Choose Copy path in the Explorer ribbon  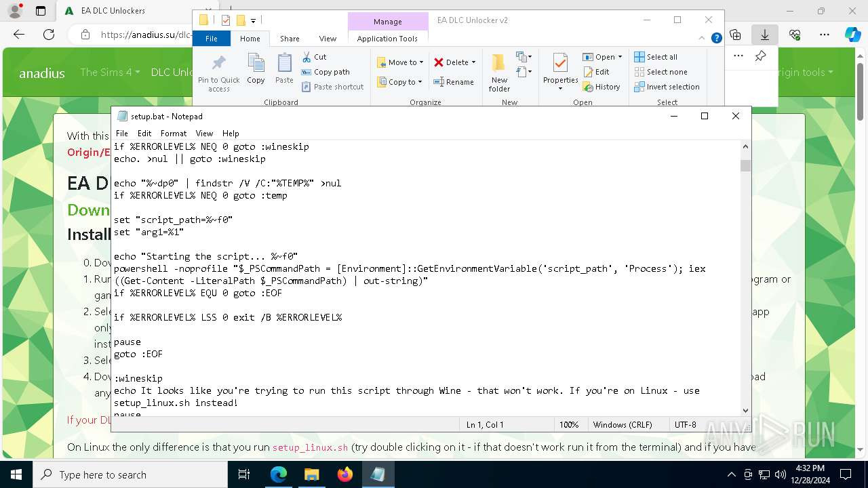pyautogui.click(x=325, y=72)
